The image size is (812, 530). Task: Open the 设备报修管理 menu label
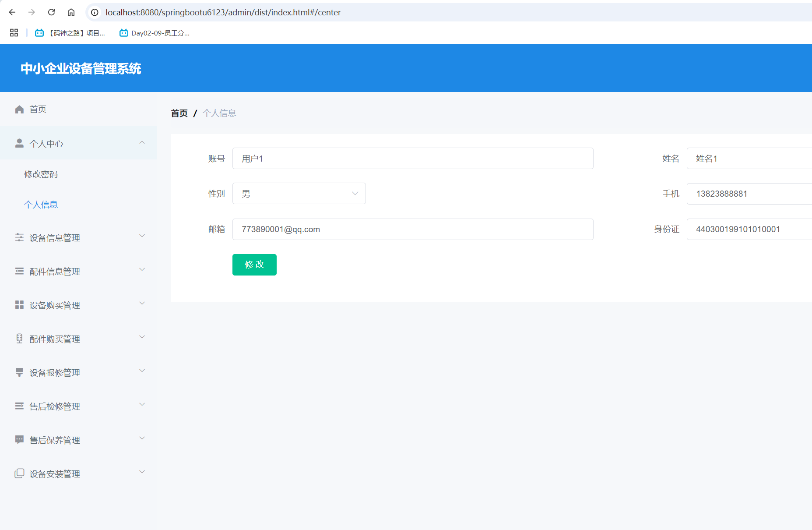click(x=55, y=373)
